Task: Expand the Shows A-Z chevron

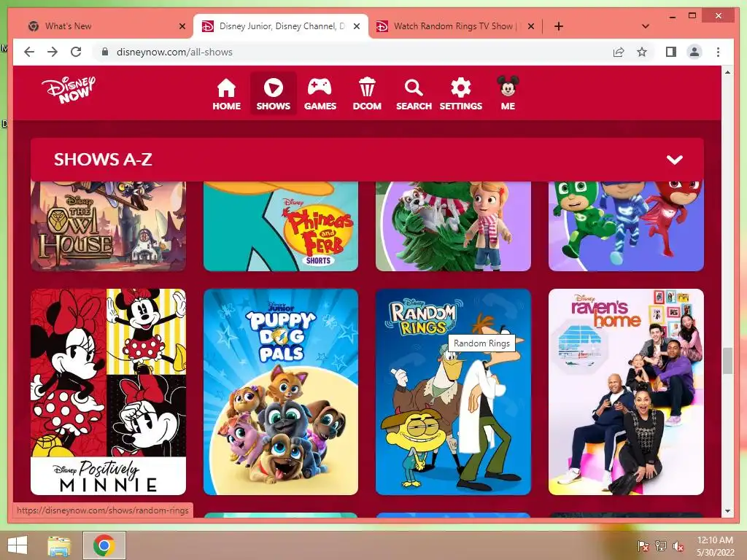Action: [x=675, y=160]
